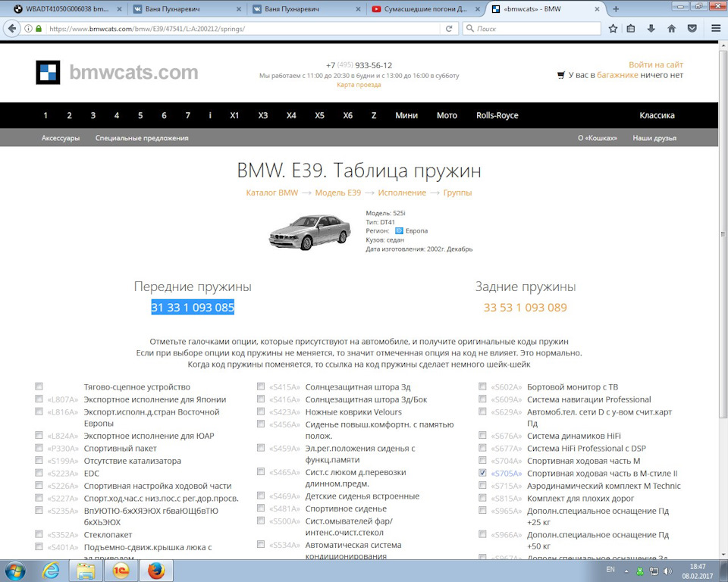Check S704A Спортивная ходовая часть М
Viewport: 728px width, 582px height.
click(483, 461)
